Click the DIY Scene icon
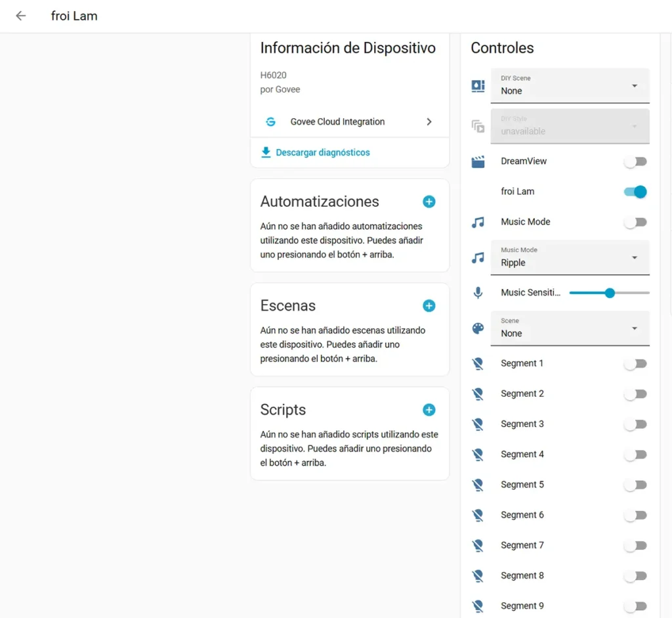Screen dimensions: 672x618 tap(478, 86)
